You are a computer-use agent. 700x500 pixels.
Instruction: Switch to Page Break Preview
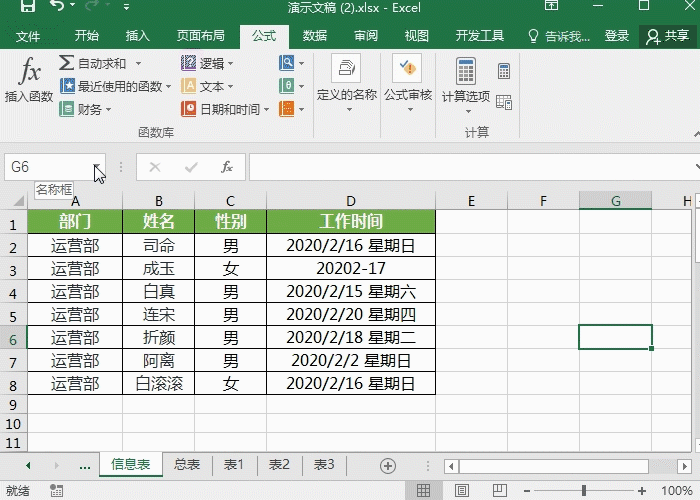[x=500, y=491]
